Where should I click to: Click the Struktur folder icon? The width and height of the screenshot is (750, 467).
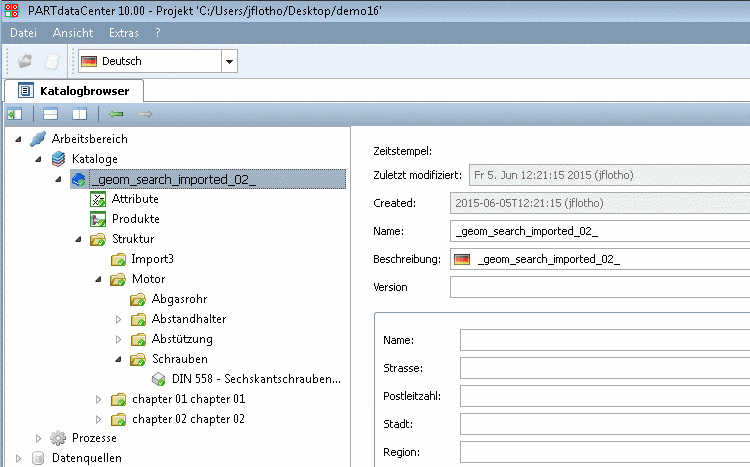click(x=98, y=239)
